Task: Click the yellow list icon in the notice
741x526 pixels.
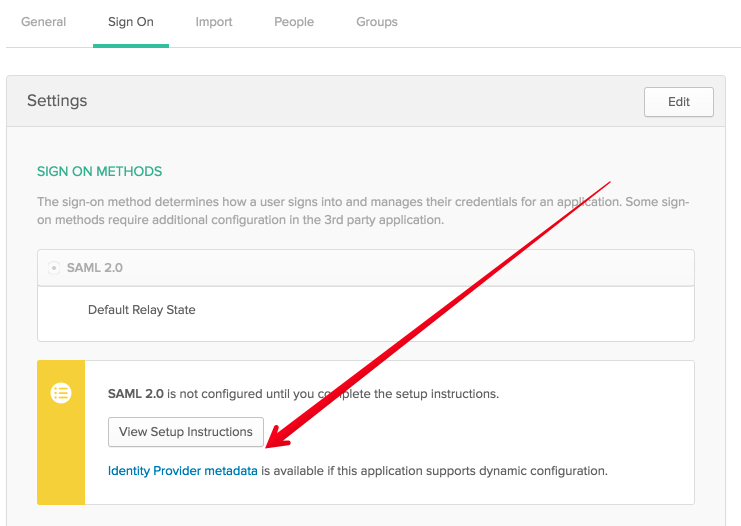Action: pos(61,393)
